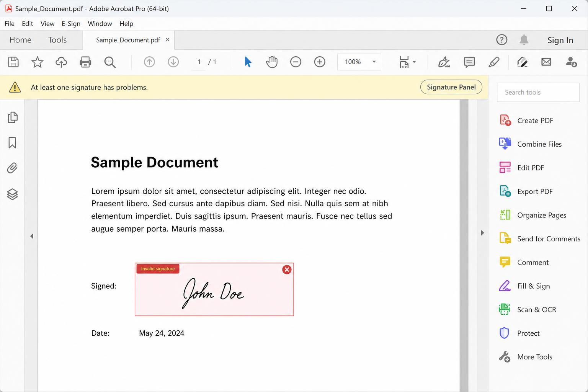
Task: Click the Invalid signature label
Action: coord(158,269)
